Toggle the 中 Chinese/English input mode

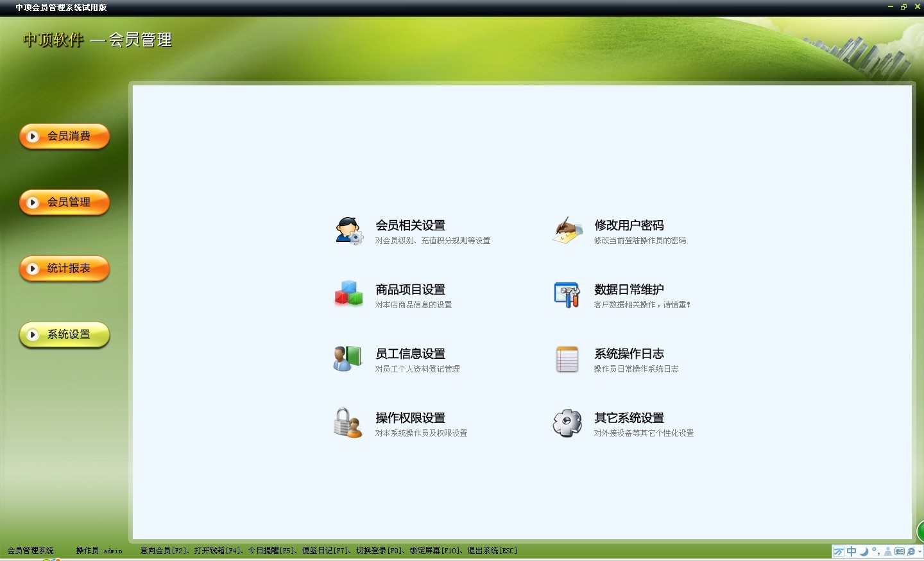[851, 551]
